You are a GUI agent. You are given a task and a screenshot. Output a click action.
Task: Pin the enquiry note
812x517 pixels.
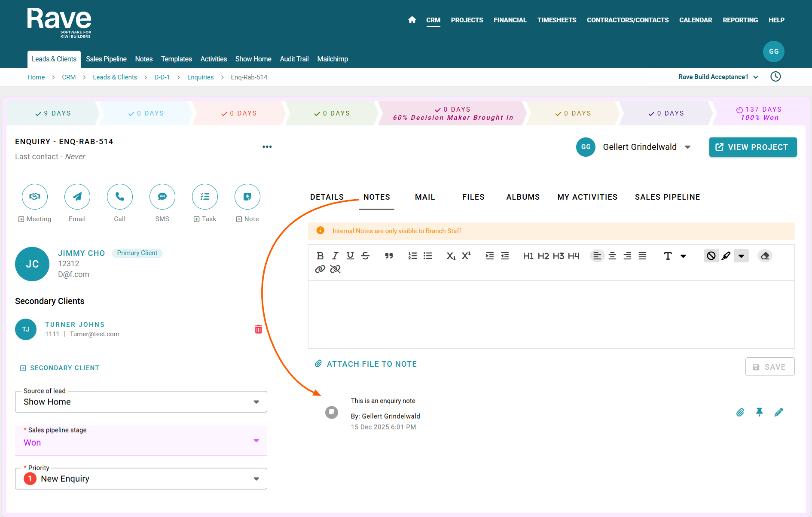[x=759, y=412]
